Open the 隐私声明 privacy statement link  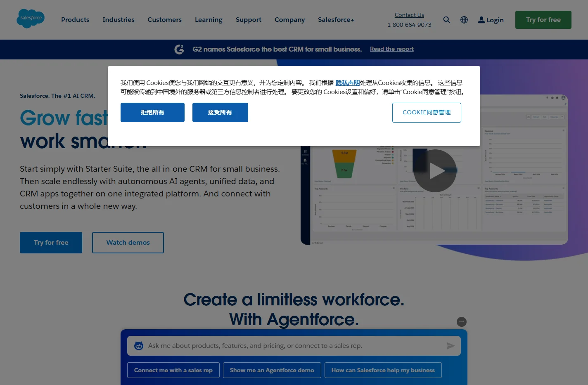[x=348, y=83]
